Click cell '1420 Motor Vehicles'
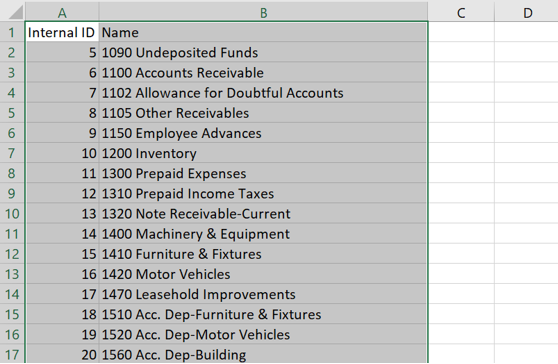 click(263, 274)
